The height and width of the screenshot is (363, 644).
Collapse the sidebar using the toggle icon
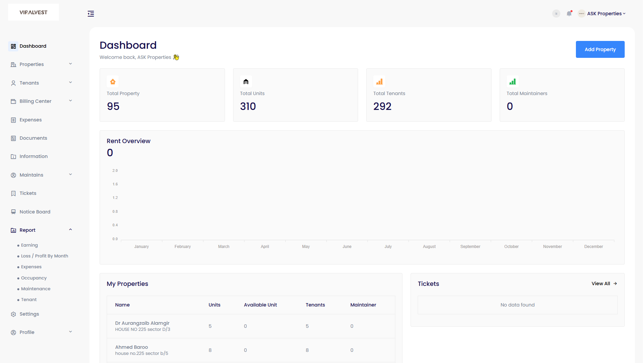click(x=90, y=14)
